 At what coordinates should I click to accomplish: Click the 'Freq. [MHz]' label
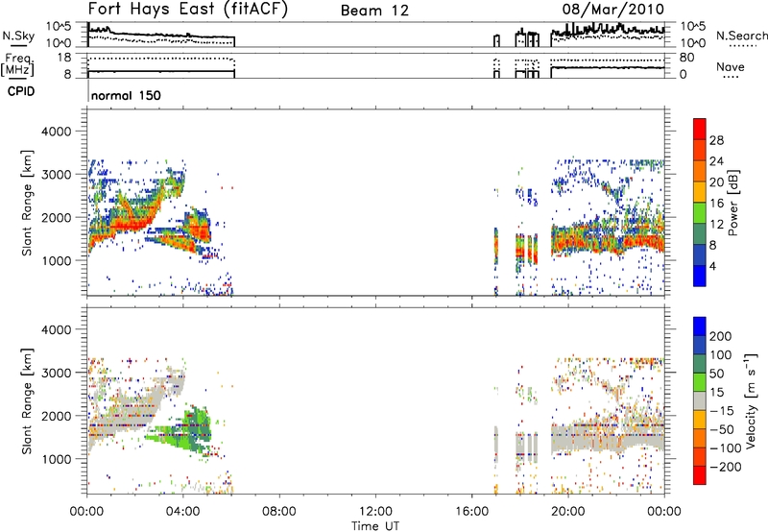[x=18, y=64]
